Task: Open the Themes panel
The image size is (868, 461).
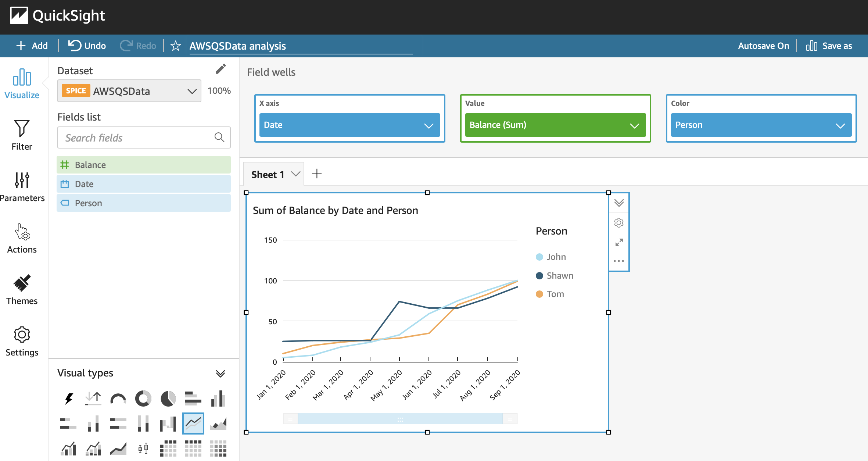Action: point(22,290)
